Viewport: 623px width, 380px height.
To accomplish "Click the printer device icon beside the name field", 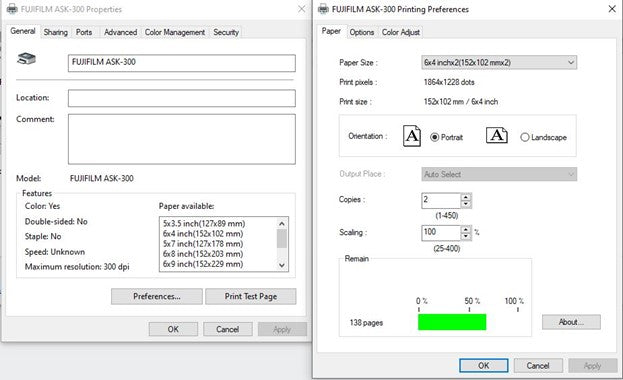I will (27, 59).
